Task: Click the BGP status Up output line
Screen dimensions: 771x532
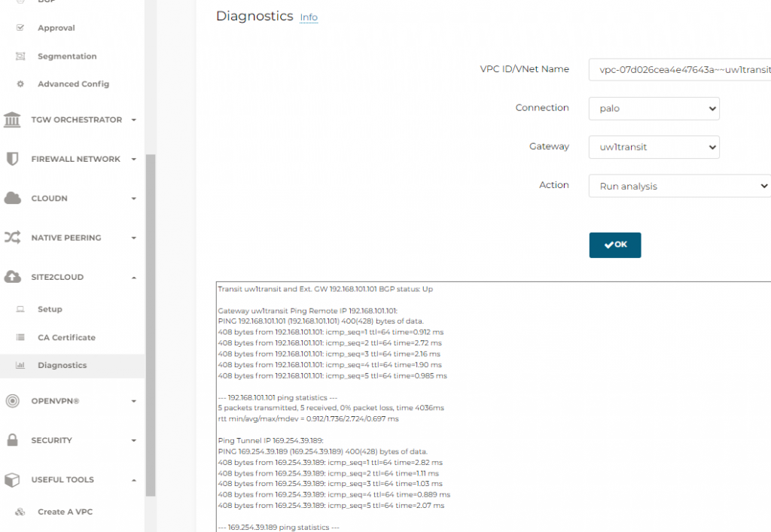Action: point(325,289)
